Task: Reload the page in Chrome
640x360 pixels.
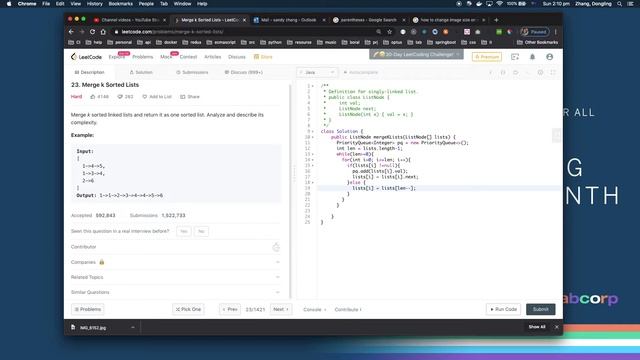Action: click(x=92, y=31)
